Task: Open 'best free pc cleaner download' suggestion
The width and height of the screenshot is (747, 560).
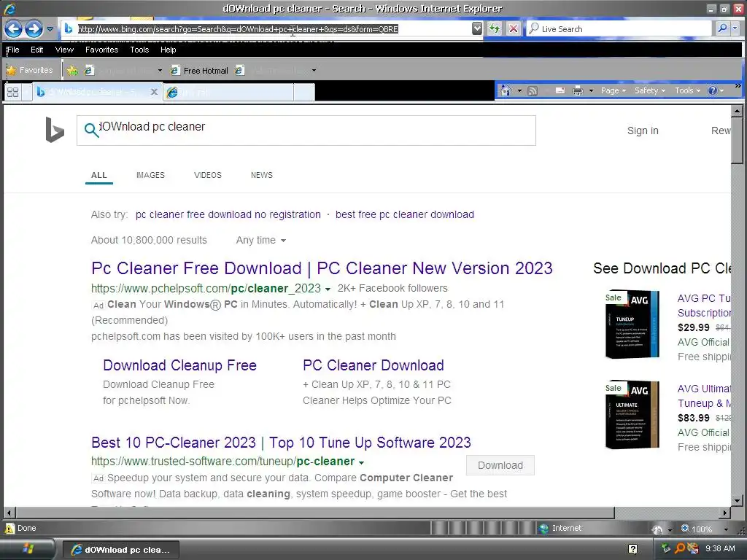Action: 404,214
